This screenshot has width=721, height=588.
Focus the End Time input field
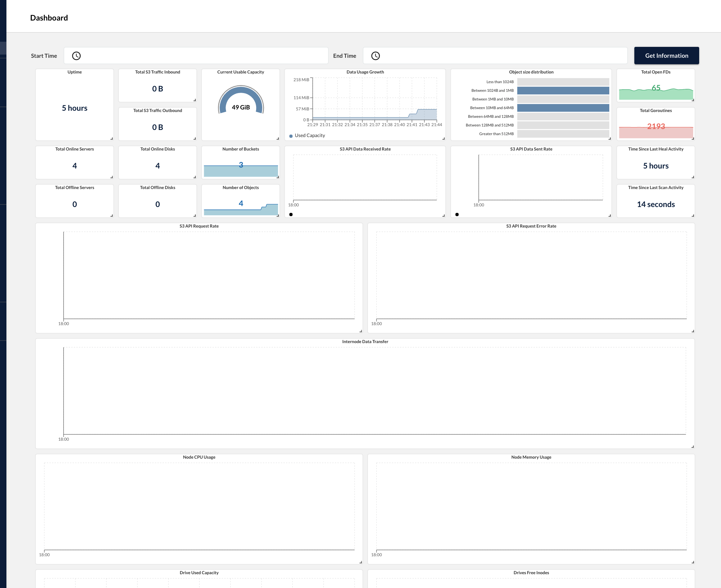(x=495, y=56)
